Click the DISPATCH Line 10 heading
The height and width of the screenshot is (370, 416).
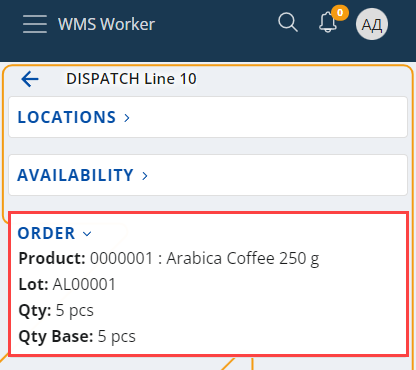131,79
